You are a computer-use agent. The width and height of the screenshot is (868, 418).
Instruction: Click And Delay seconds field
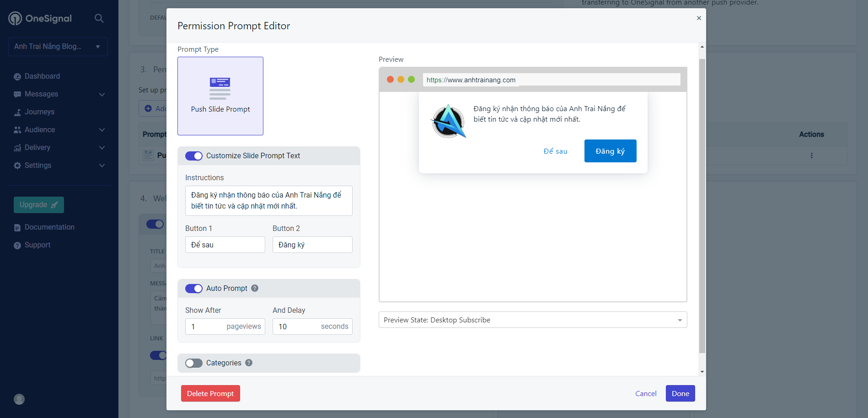coord(312,327)
